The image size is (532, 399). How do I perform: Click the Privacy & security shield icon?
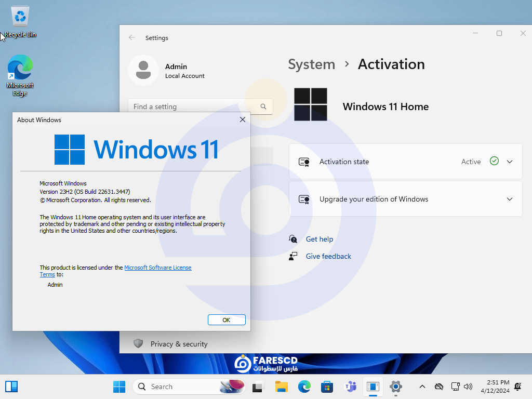click(x=138, y=344)
